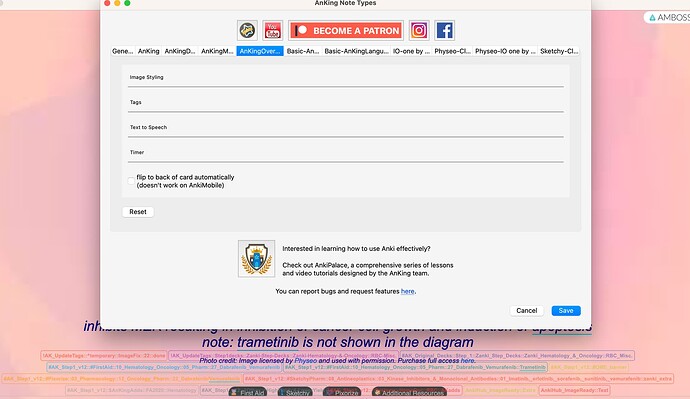690x399 pixels.
Task: Switch to the AnKingD... tab
Action: point(180,51)
